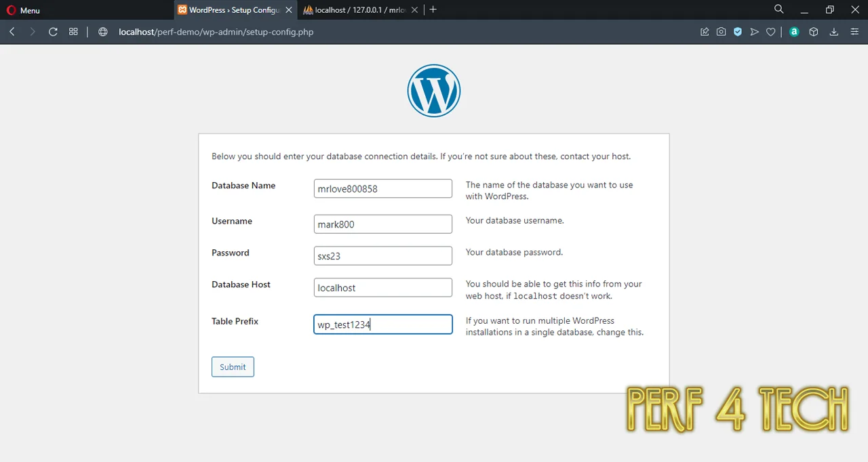Click the intro text about database connection details

[x=421, y=156]
